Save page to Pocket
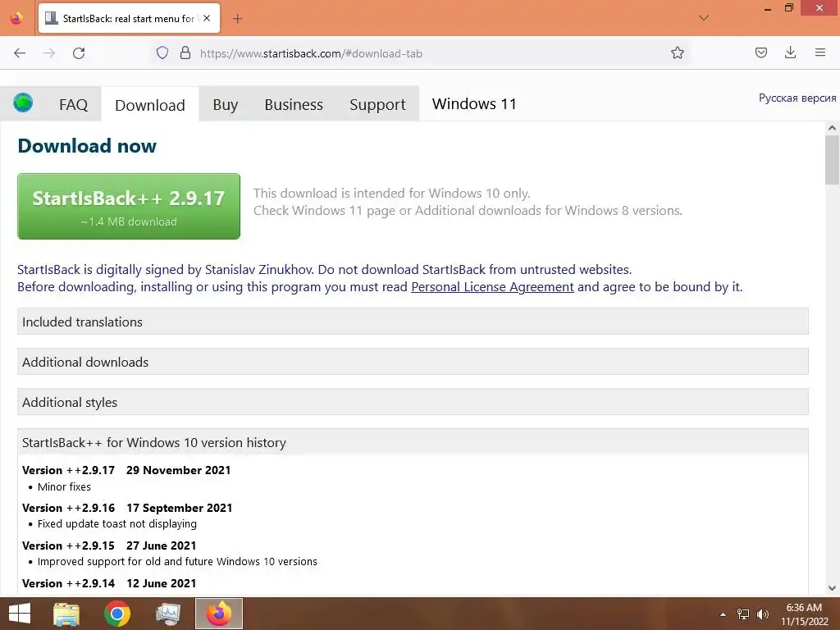 [x=760, y=52]
